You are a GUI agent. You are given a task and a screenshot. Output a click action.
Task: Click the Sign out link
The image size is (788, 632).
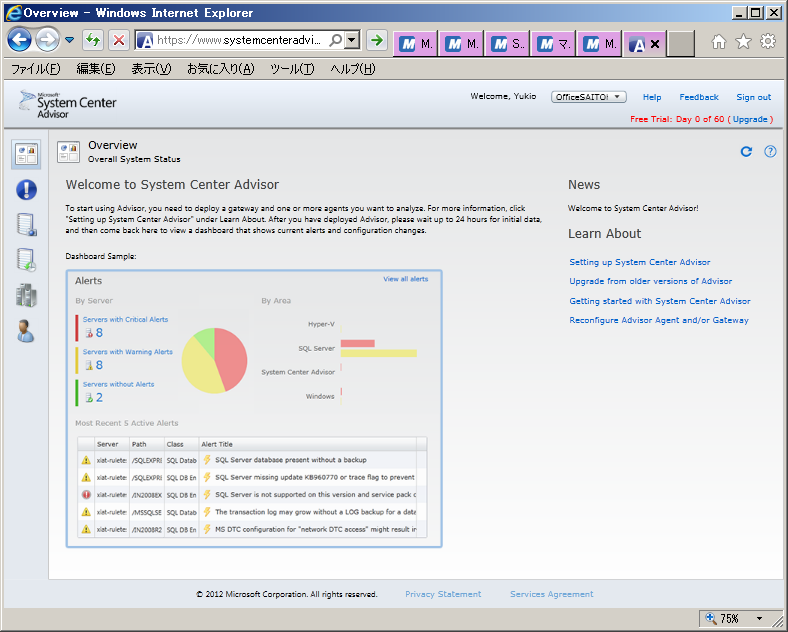[753, 97]
